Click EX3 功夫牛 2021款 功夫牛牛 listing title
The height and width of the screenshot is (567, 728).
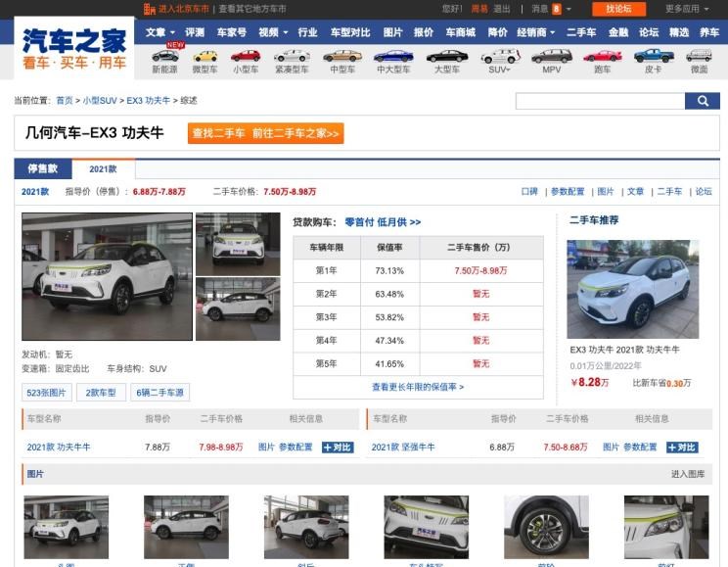[x=624, y=350]
